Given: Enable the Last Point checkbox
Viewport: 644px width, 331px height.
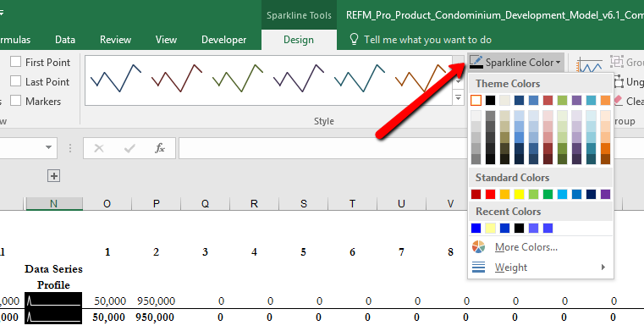Looking at the screenshot, I should pos(15,81).
